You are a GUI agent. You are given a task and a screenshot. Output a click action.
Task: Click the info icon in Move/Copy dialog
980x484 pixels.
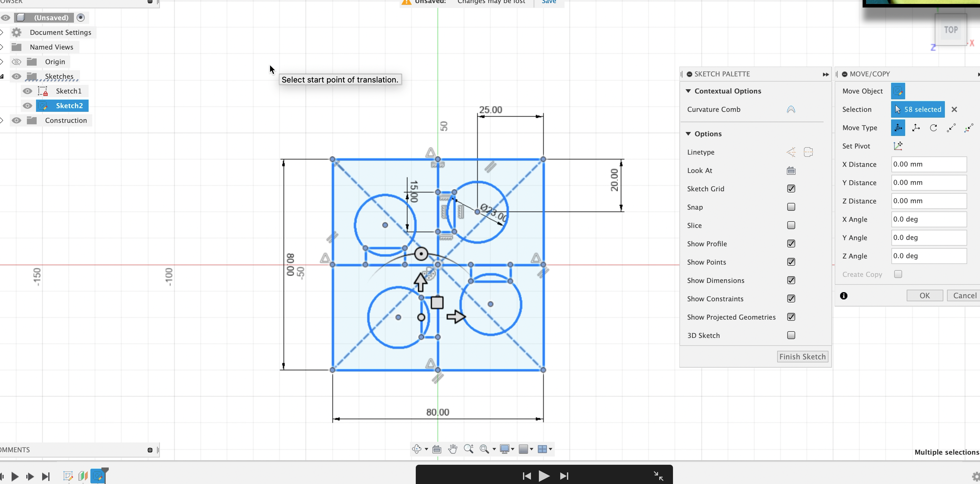pos(844,296)
